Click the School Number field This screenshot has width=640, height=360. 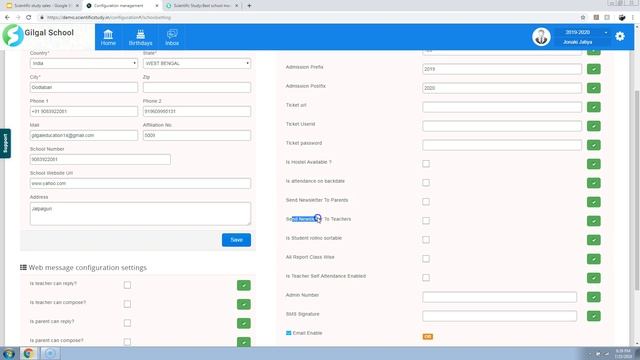tap(100, 160)
